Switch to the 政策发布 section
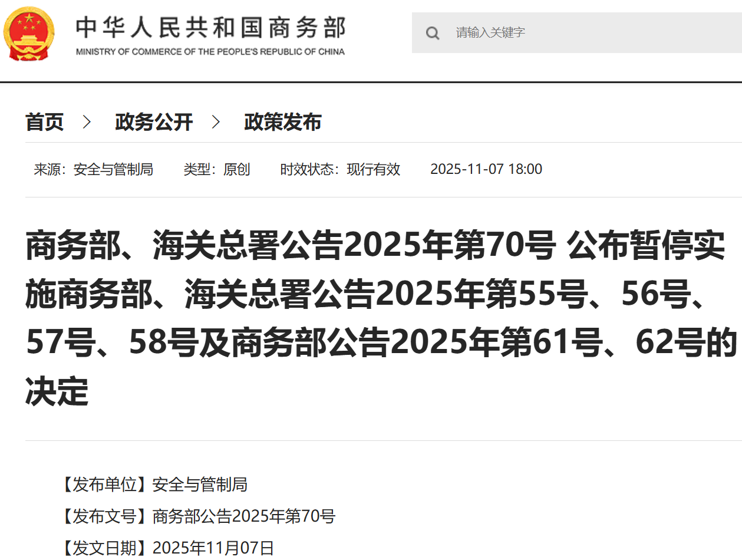Viewport: 742px width, 560px height. pyautogui.click(x=283, y=122)
